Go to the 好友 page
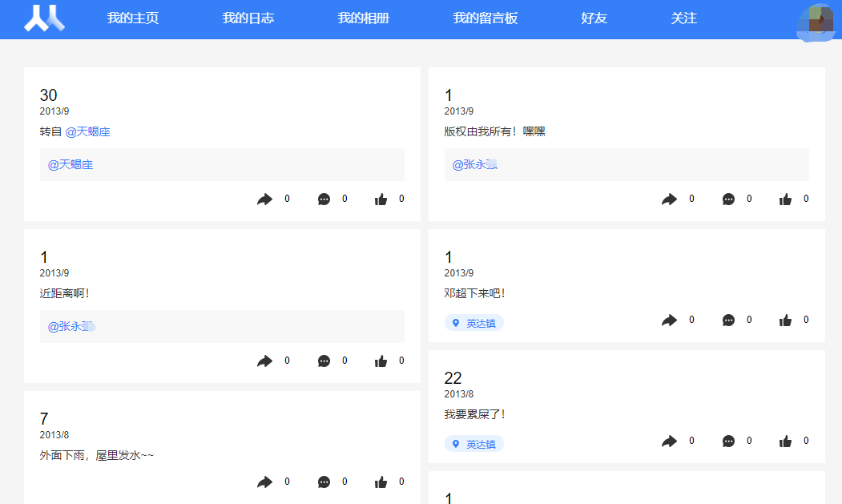This screenshot has height=504, width=842. pos(592,18)
